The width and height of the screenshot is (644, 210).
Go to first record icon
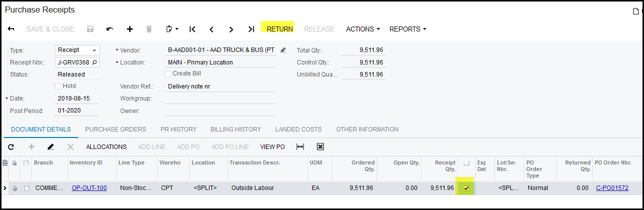pyautogui.click(x=192, y=29)
